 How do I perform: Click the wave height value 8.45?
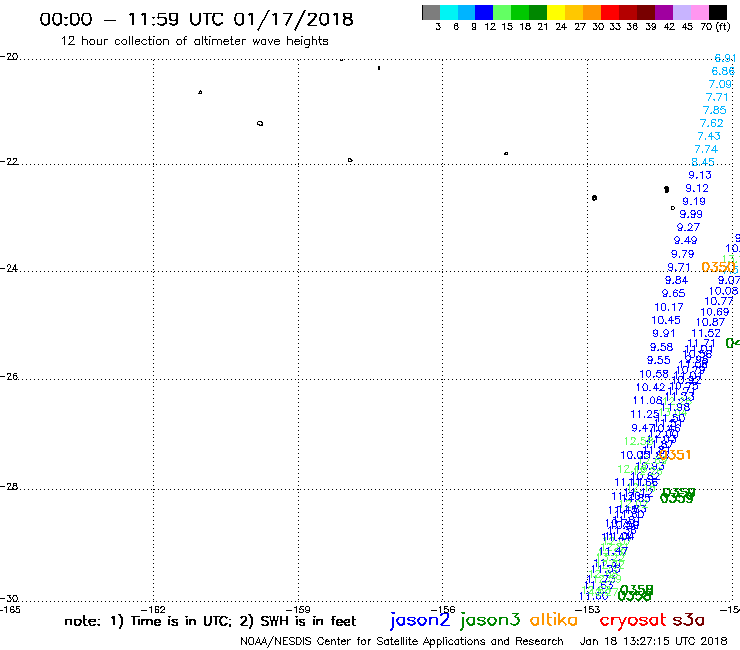tap(703, 162)
